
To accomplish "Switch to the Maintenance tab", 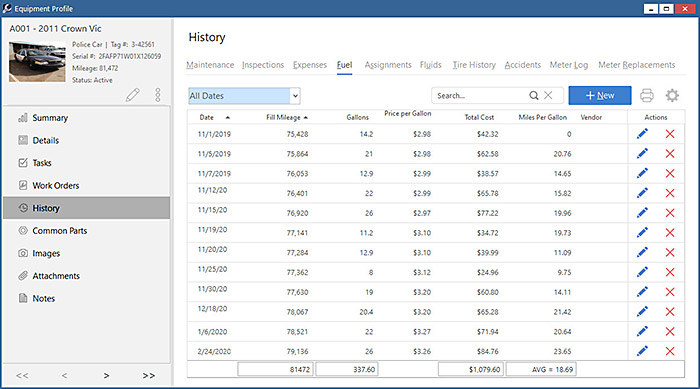I will pos(210,65).
